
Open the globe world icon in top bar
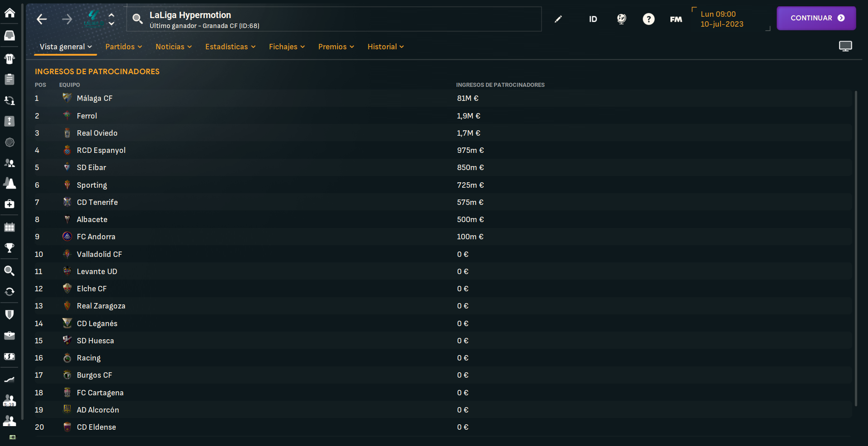pos(622,19)
